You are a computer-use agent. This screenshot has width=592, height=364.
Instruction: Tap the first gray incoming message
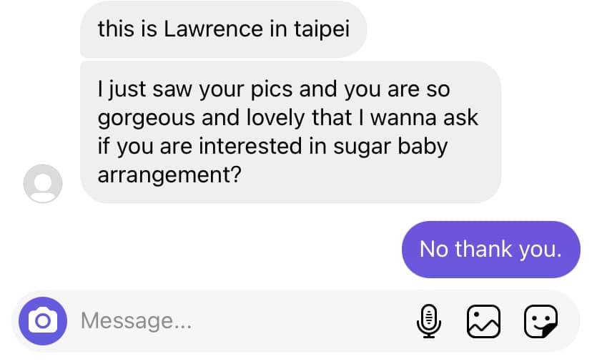(223, 29)
